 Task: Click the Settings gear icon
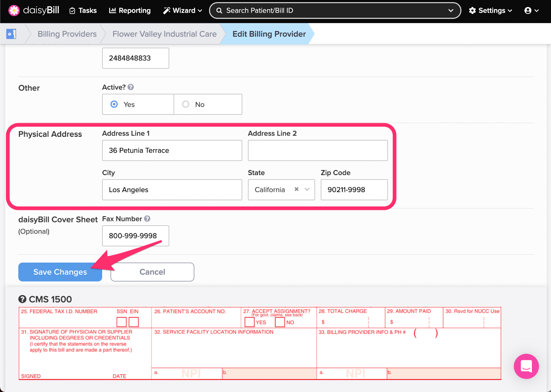(472, 11)
